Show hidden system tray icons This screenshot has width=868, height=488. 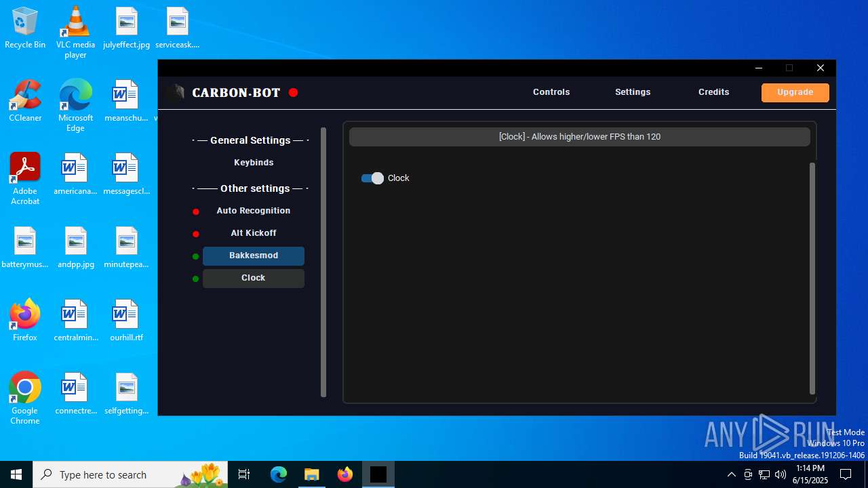coord(731,474)
